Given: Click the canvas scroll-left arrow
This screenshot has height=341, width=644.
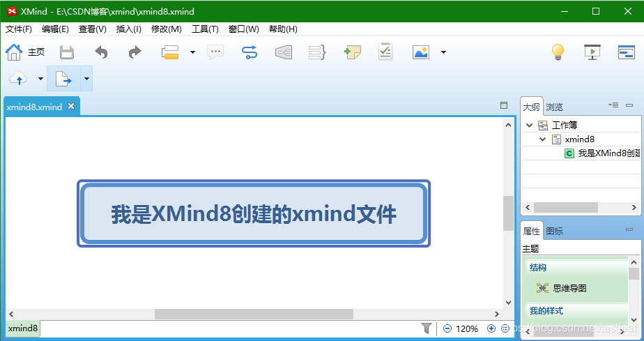Looking at the screenshot, I should (11, 314).
